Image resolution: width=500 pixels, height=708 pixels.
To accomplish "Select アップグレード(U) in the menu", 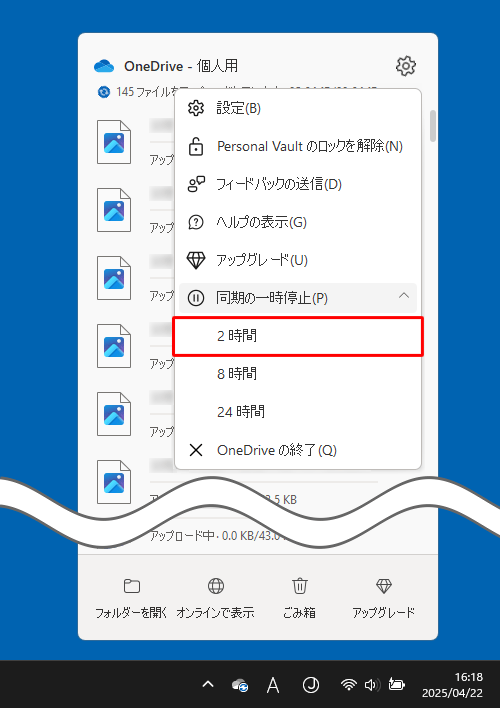I will pyautogui.click(x=298, y=260).
